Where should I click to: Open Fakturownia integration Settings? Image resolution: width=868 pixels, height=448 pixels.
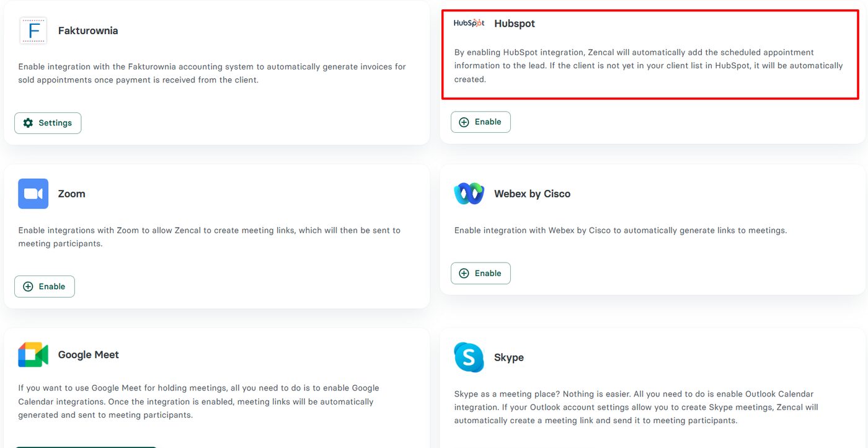point(48,123)
